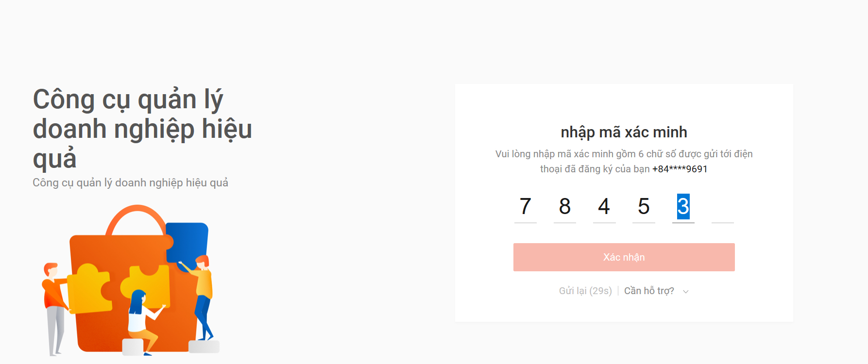Click the nhập mã xác minh heading

pyautogui.click(x=624, y=132)
